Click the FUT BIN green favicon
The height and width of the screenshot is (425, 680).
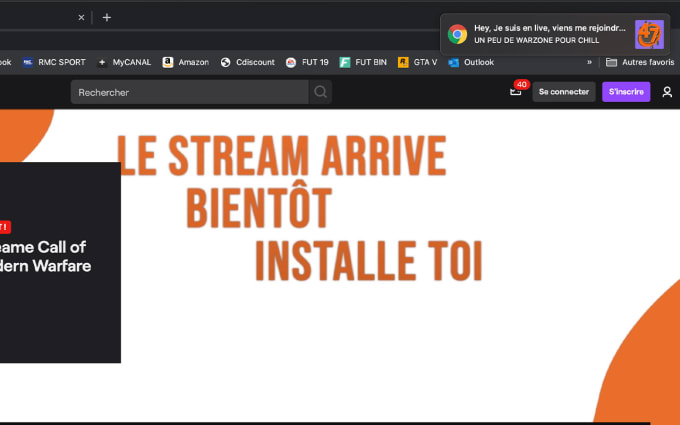click(345, 62)
